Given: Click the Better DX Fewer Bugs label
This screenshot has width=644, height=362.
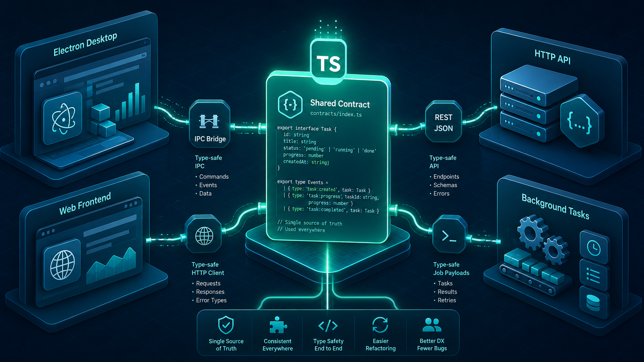Looking at the screenshot, I should pos(432,345).
